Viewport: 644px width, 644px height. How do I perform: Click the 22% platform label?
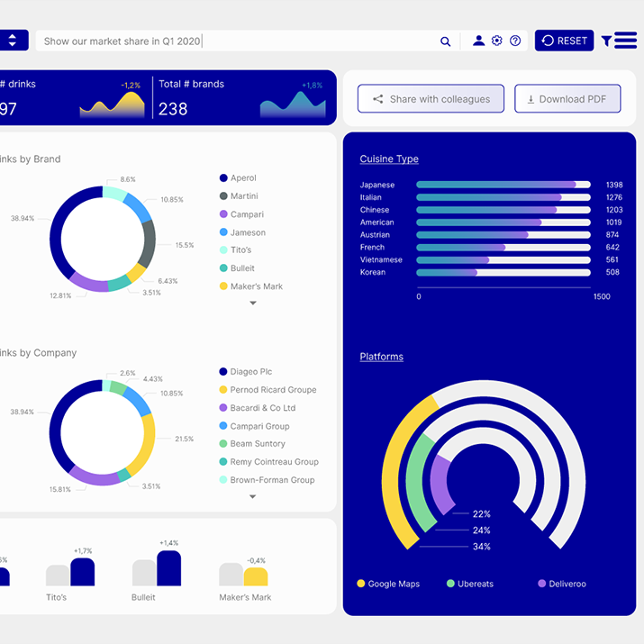point(481,513)
